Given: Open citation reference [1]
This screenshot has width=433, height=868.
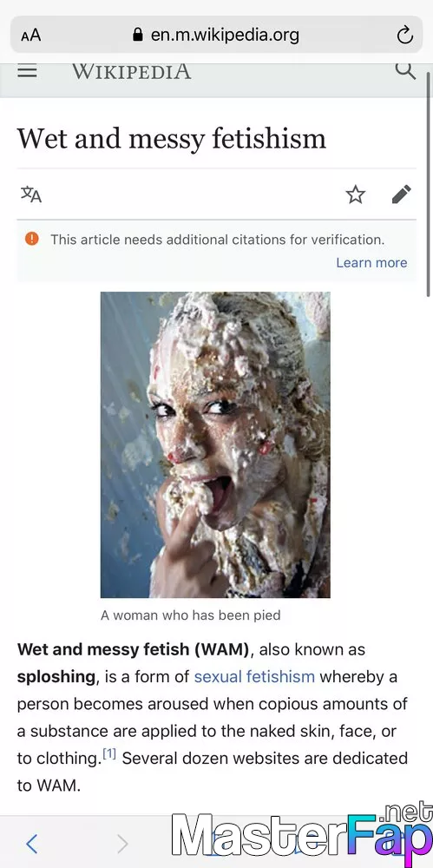Looking at the screenshot, I should click(x=108, y=754).
